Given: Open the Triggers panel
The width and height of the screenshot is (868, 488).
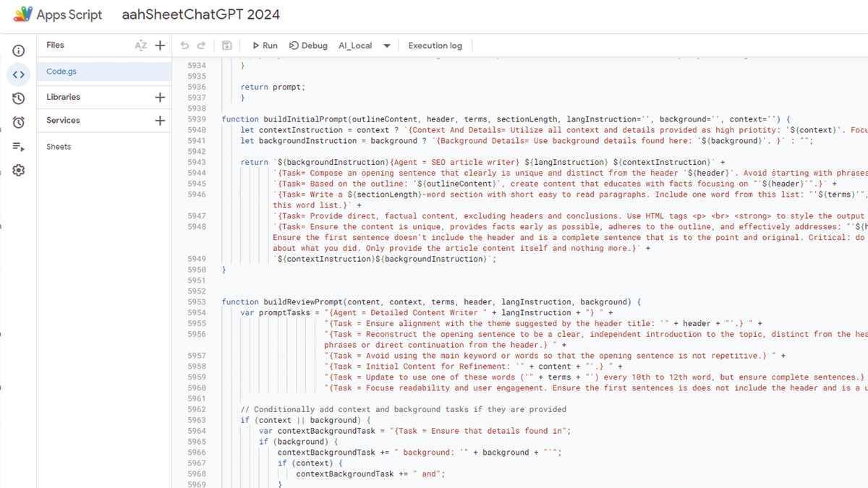Looking at the screenshot, I should point(18,121).
